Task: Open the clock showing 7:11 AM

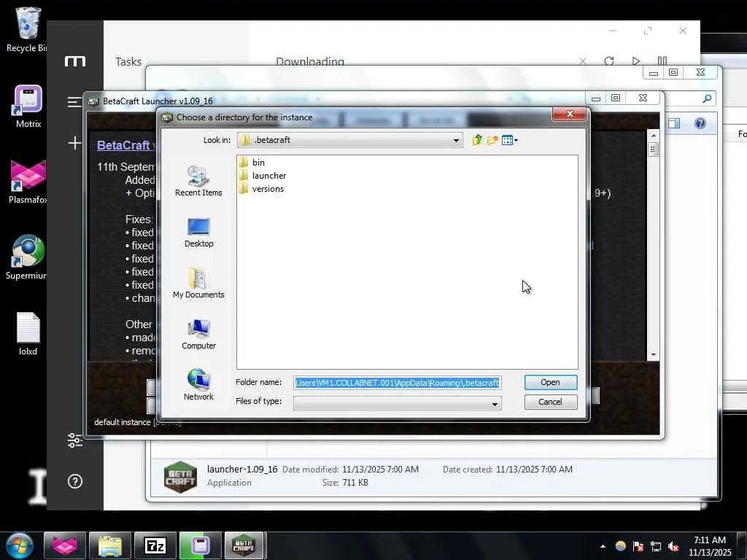Action: click(710, 545)
